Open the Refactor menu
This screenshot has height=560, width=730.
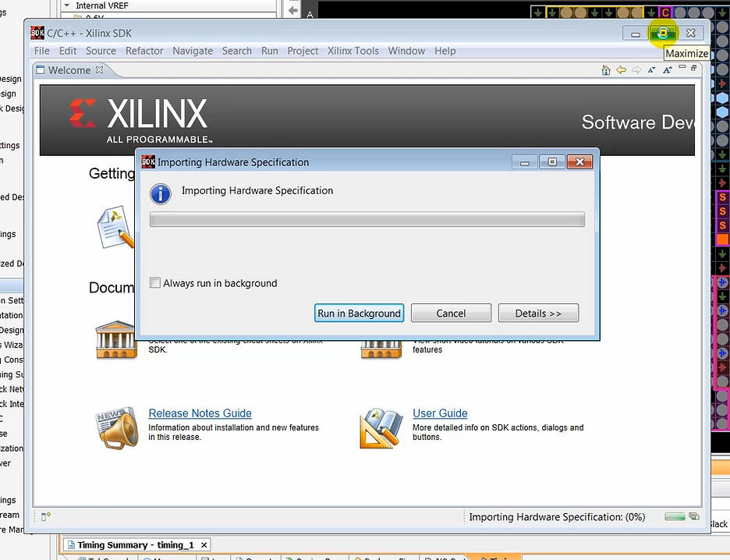(x=144, y=51)
